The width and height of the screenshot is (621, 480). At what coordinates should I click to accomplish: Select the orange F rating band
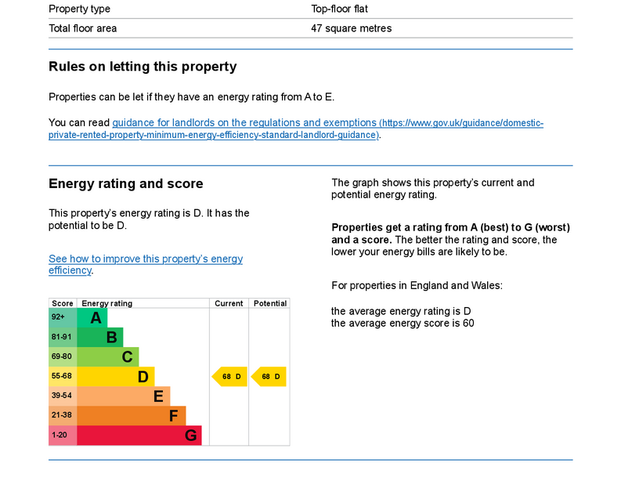[x=132, y=416]
